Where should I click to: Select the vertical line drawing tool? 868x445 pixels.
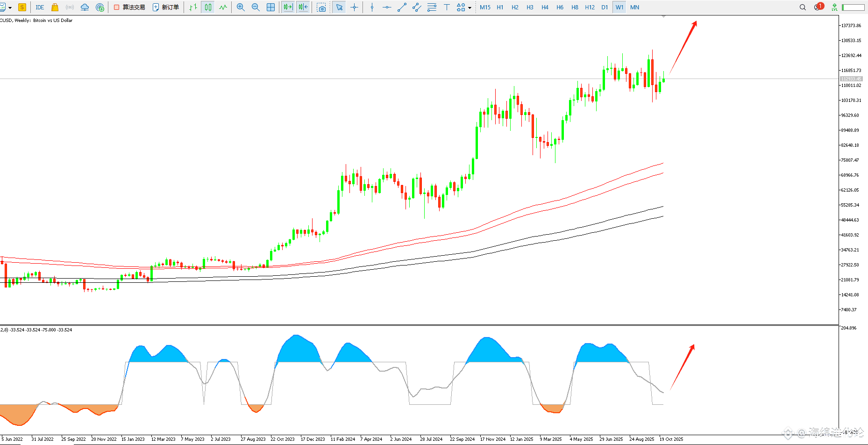pos(372,7)
